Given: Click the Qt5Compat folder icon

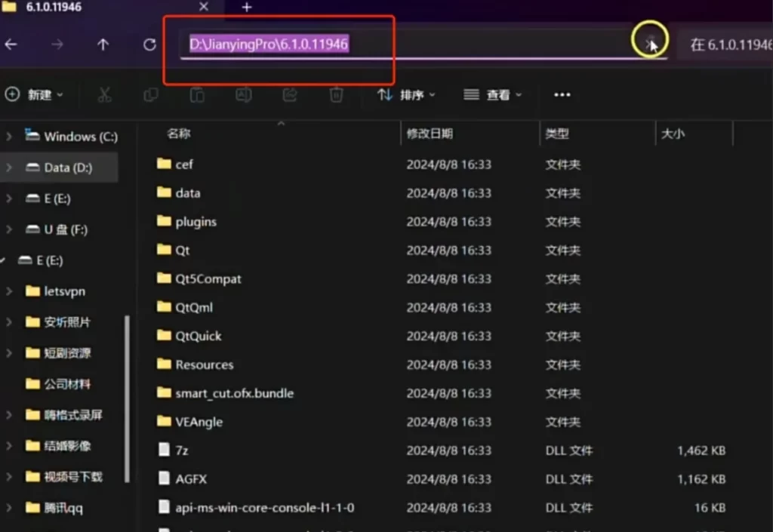Looking at the screenshot, I should click(x=164, y=278).
